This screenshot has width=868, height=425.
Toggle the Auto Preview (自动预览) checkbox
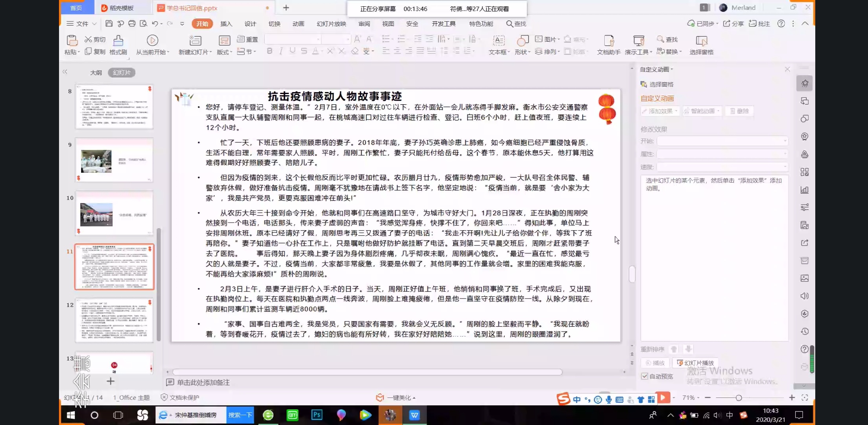click(645, 376)
